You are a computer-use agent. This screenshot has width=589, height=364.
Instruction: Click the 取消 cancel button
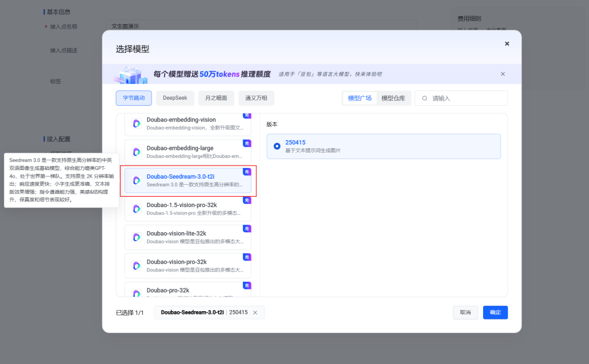(465, 312)
